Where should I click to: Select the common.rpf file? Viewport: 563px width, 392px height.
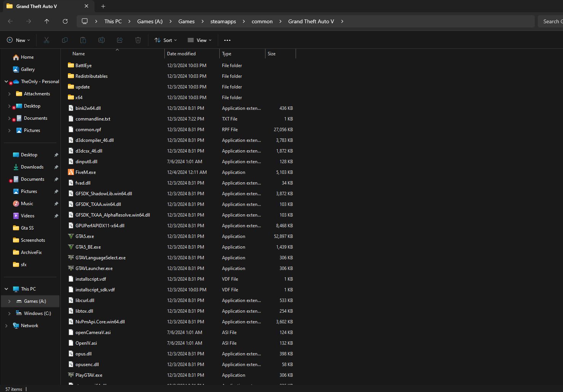point(88,130)
